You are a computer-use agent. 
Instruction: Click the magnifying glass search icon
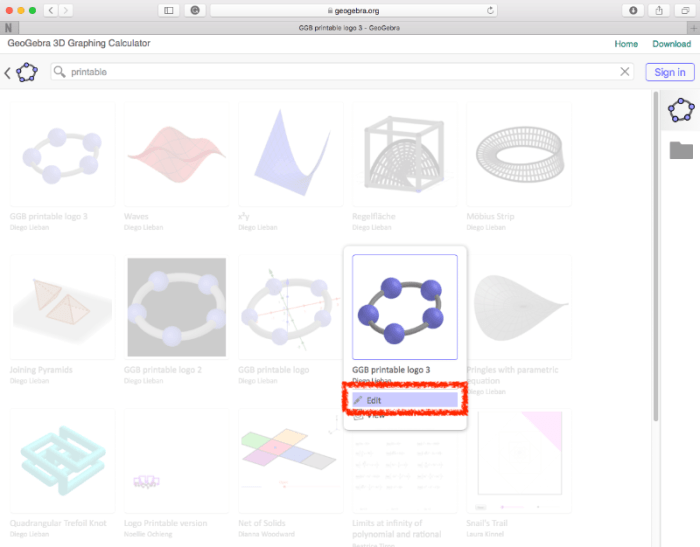[x=59, y=72]
